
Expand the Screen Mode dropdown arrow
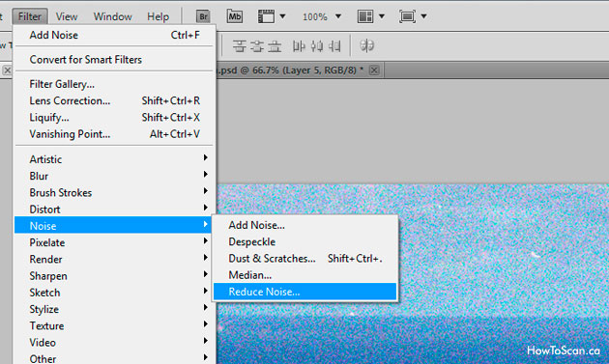pos(423,16)
